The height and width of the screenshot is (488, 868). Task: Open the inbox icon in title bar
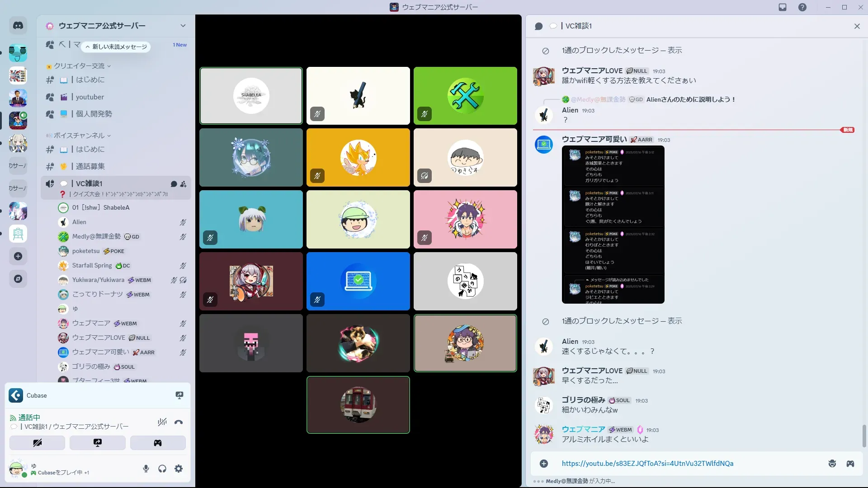click(783, 7)
